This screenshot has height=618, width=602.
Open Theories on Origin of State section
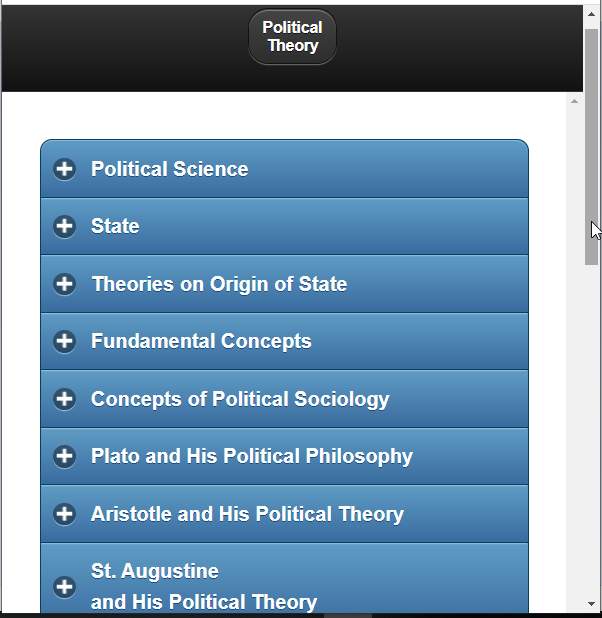tap(219, 284)
